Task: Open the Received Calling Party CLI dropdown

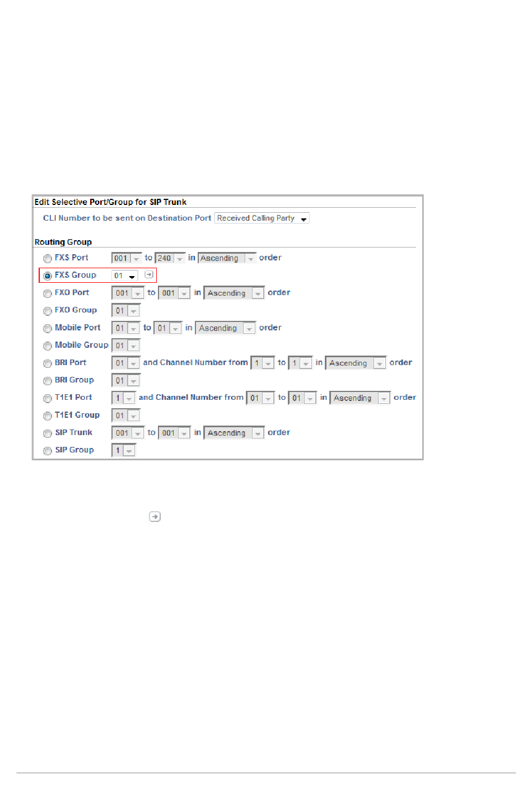Action: [x=262, y=218]
